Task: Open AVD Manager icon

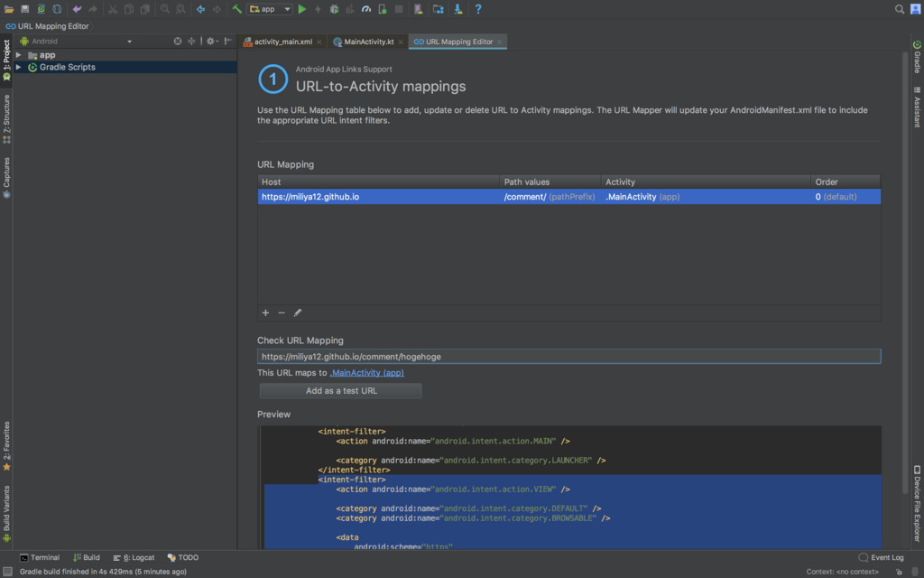Action: pyautogui.click(x=419, y=9)
